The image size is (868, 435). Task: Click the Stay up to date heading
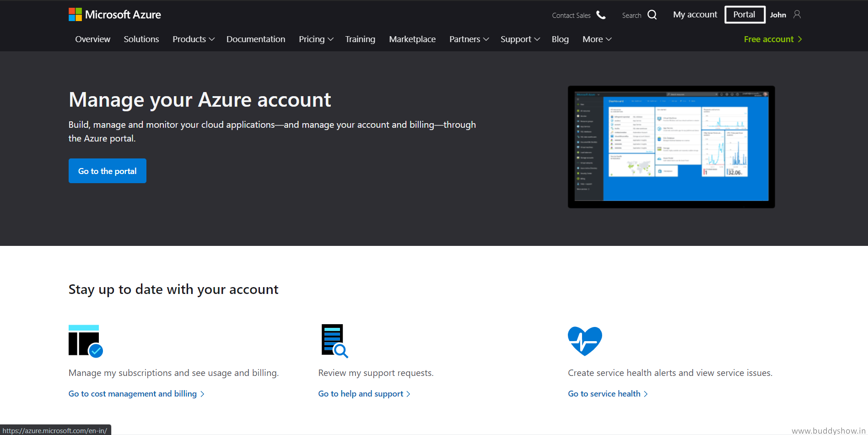point(173,289)
